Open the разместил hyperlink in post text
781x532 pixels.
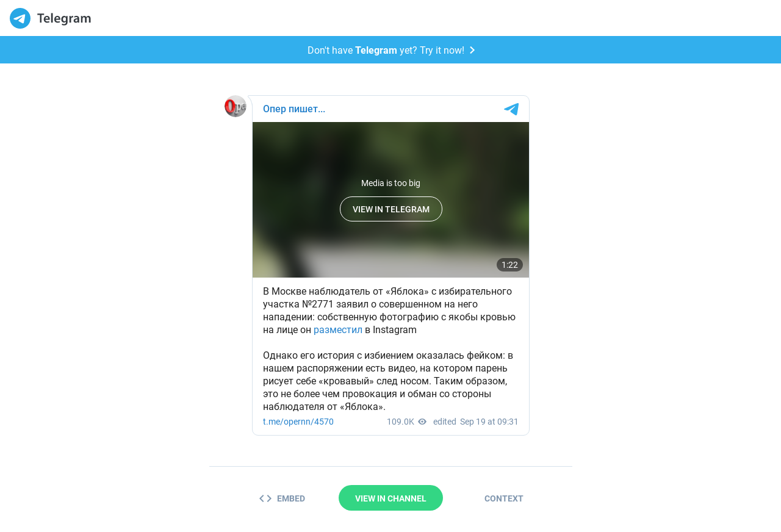[338, 330]
